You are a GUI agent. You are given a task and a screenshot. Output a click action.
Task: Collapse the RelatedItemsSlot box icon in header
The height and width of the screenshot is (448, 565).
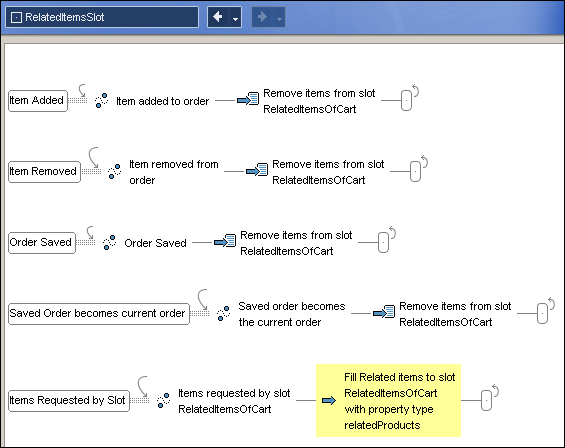click(16, 17)
